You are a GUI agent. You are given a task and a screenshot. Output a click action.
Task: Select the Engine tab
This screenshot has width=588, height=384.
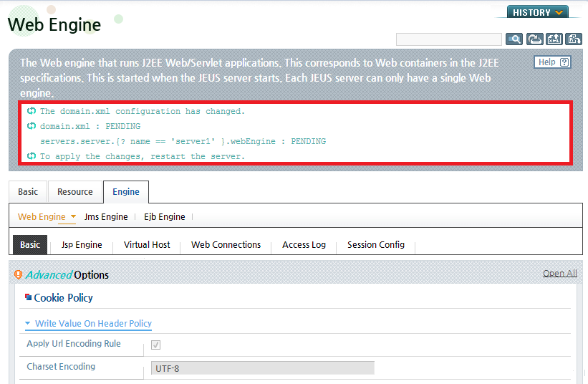pos(126,191)
